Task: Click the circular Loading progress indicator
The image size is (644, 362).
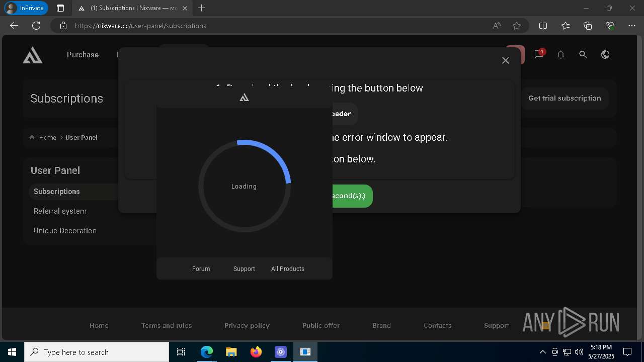Action: pos(244,186)
